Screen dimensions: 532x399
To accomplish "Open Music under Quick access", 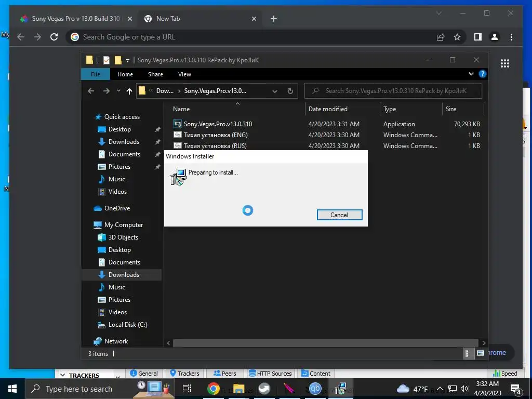I will pos(116,179).
